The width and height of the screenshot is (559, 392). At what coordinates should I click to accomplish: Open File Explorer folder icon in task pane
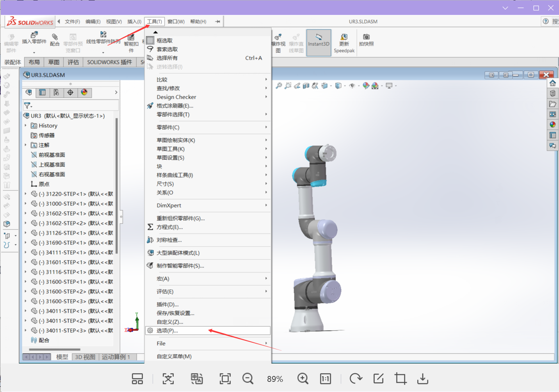point(552,104)
